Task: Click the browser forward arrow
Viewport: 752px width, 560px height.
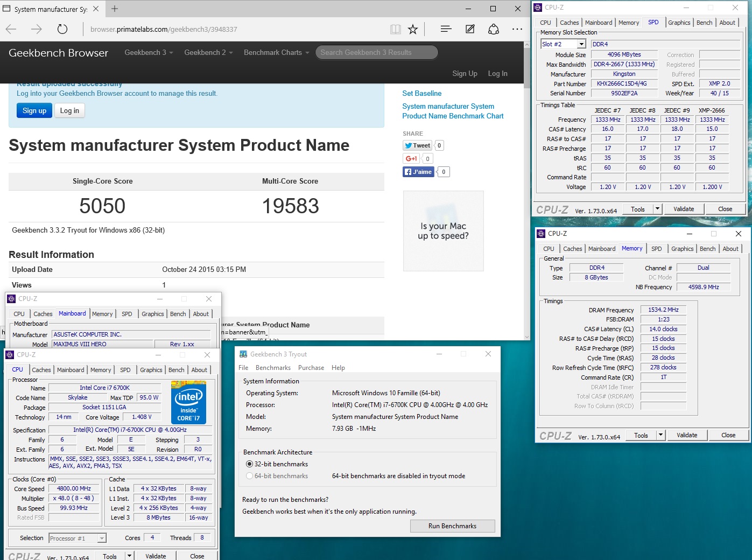Action: [36, 29]
